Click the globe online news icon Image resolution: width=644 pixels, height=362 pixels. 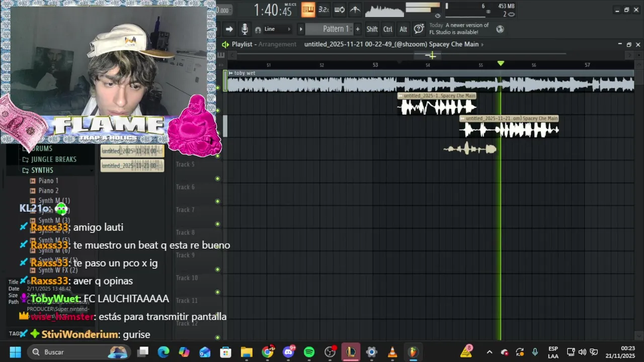click(x=500, y=29)
